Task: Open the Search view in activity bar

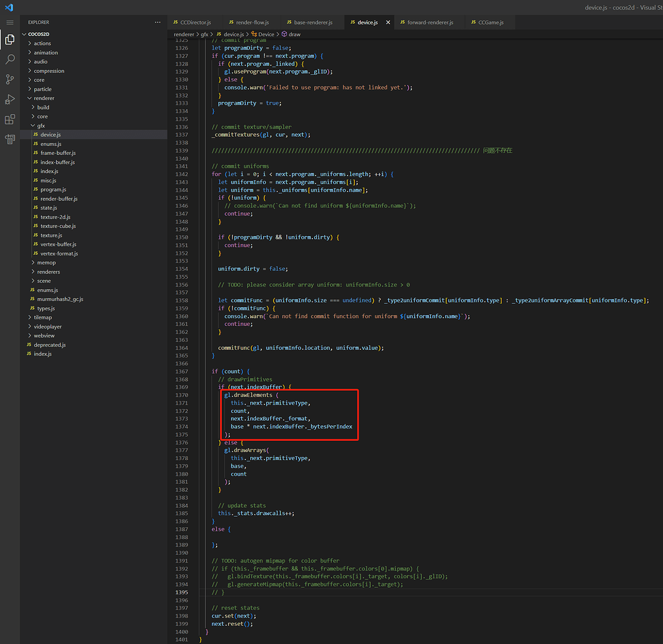Action: [x=10, y=59]
